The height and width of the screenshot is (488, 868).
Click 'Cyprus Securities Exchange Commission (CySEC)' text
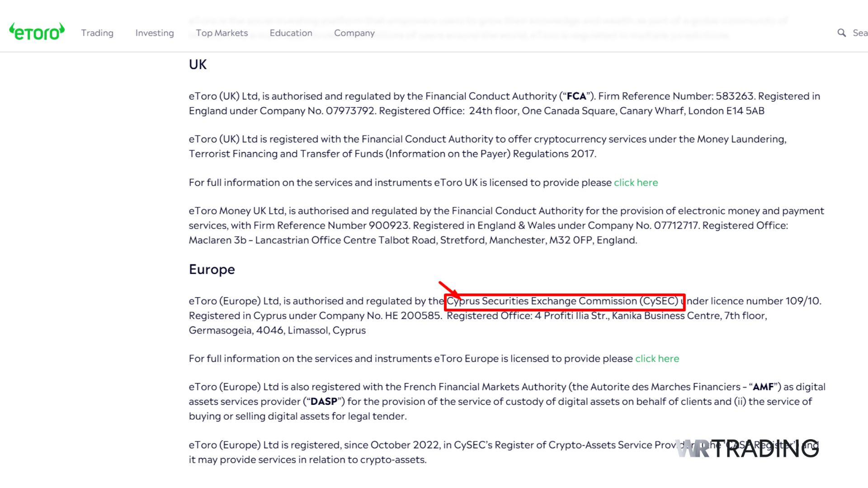coord(562,301)
